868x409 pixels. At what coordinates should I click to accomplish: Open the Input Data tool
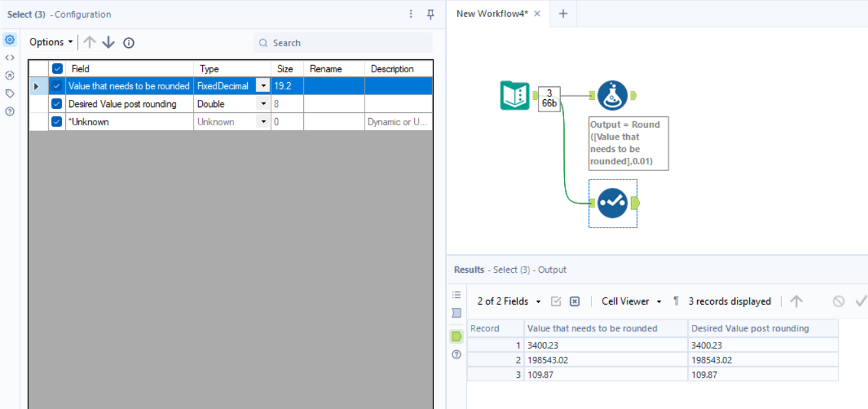coord(515,95)
